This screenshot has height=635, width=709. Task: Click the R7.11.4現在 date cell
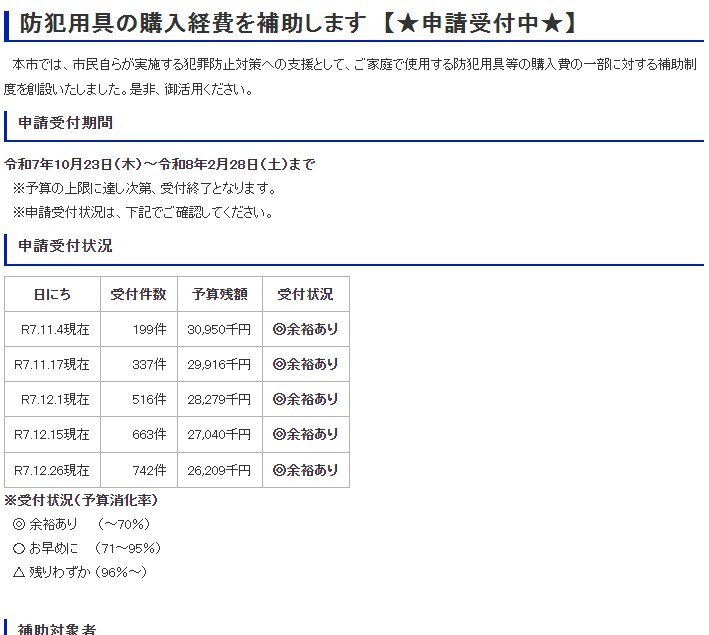coord(55,329)
